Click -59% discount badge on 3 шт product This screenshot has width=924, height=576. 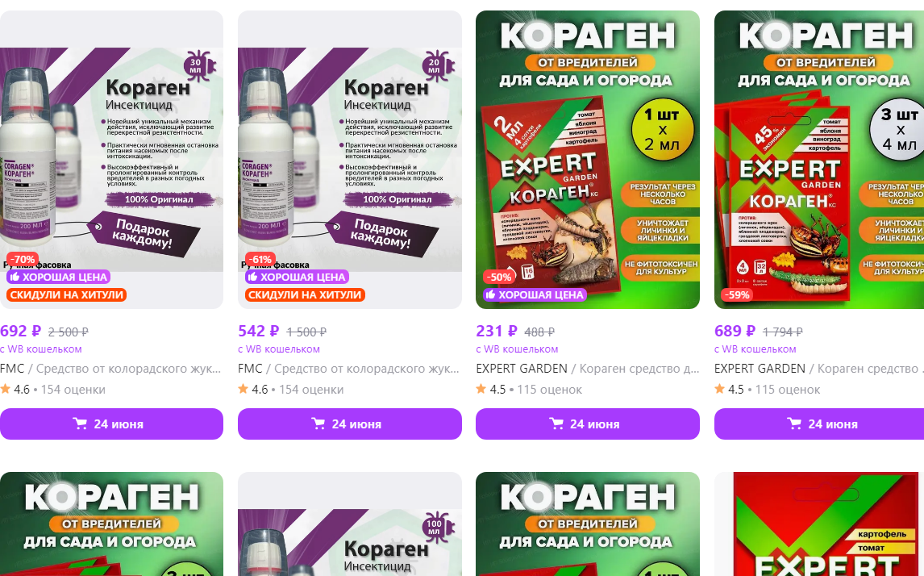coord(738,294)
